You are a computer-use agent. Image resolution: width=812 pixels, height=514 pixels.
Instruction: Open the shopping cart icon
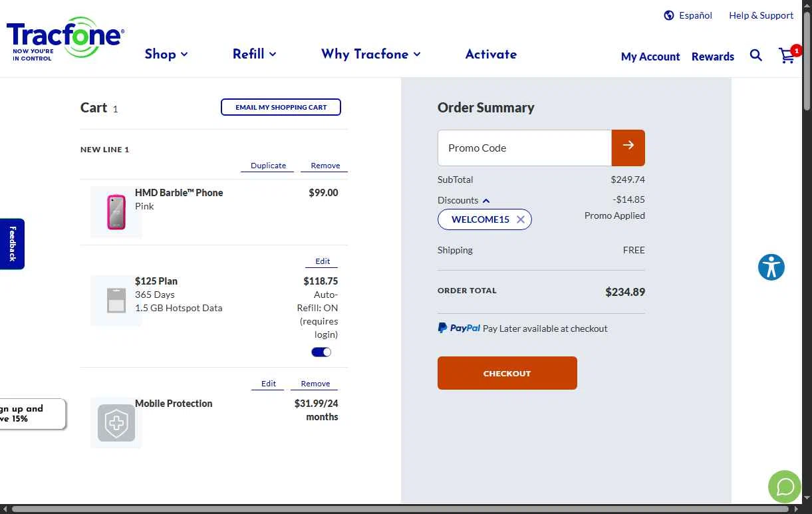coord(787,56)
